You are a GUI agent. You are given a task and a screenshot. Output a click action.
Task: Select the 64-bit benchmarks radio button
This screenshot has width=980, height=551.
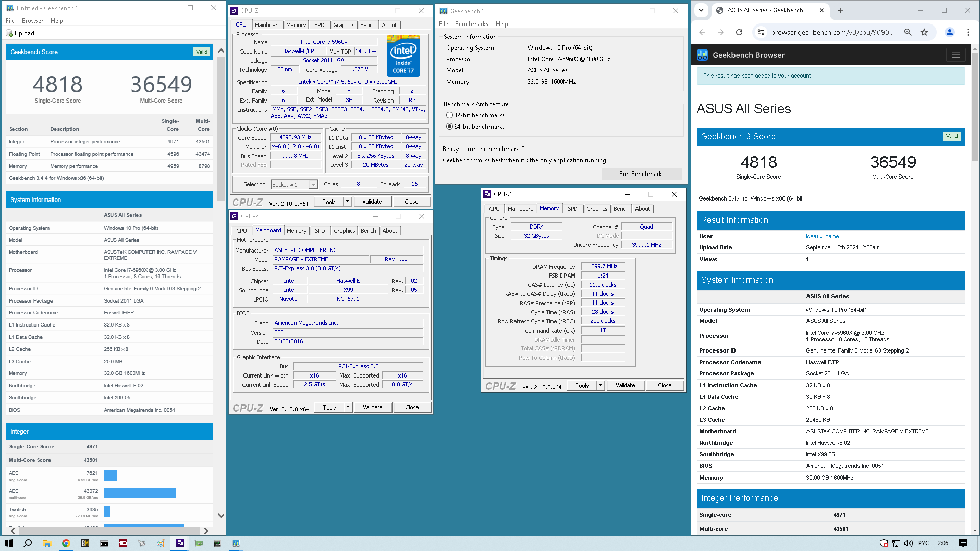(x=449, y=127)
